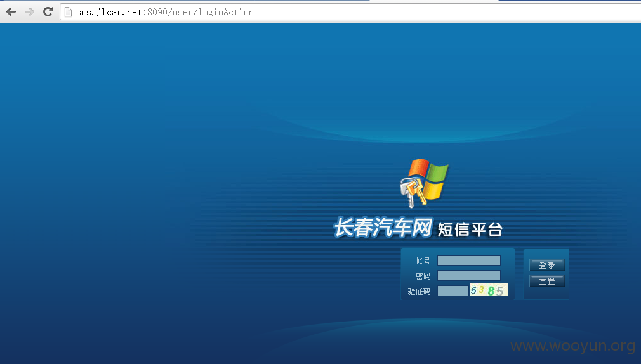Click the 帐号 label
The image size is (641, 364).
423,261
